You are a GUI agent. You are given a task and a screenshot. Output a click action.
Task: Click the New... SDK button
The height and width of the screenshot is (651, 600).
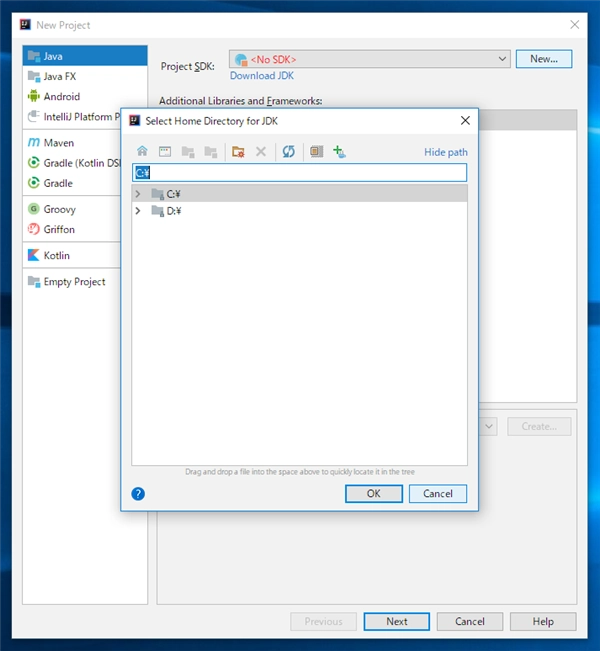[x=544, y=59]
